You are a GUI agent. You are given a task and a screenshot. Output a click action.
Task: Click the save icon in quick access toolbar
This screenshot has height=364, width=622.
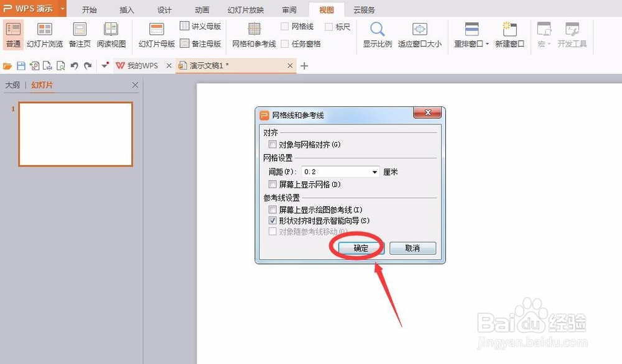pos(21,65)
